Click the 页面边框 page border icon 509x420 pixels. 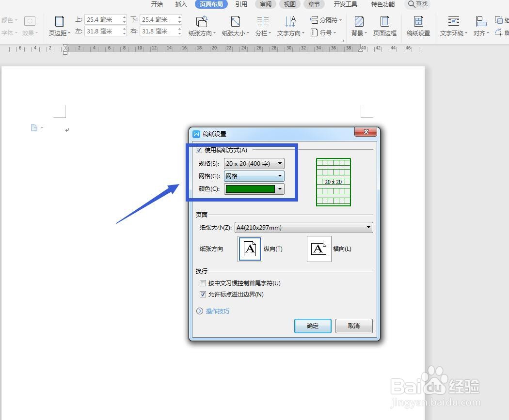pyautogui.click(x=385, y=21)
